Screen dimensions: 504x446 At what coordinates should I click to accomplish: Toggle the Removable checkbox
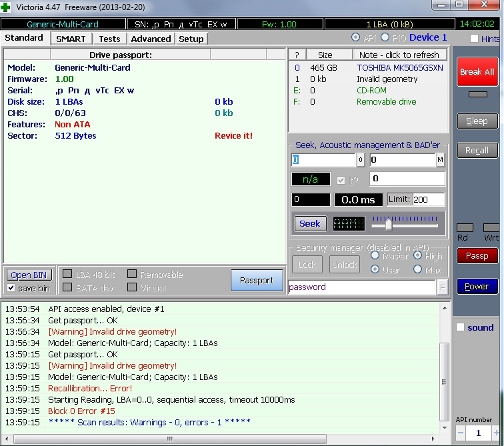click(x=132, y=274)
